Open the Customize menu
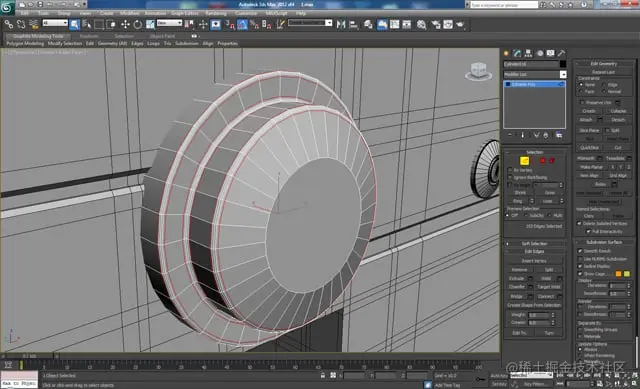Image resolution: width=640 pixels, height=389 pixels. coord(246,13)
